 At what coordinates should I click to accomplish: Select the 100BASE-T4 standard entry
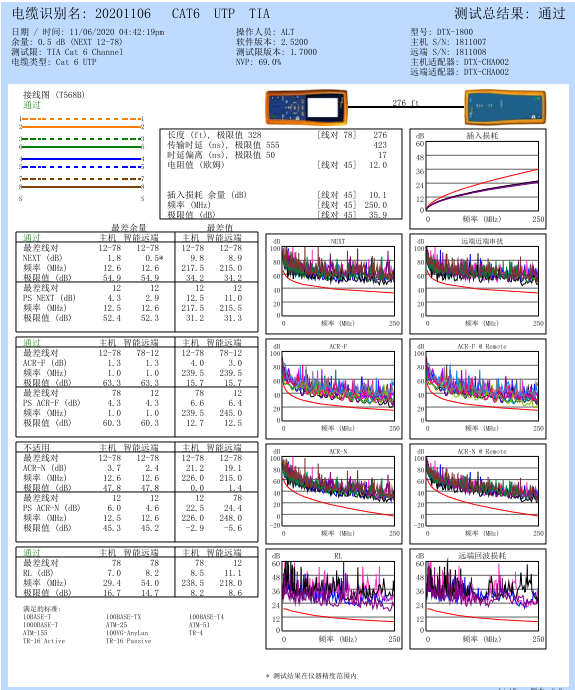click(206, 617)
